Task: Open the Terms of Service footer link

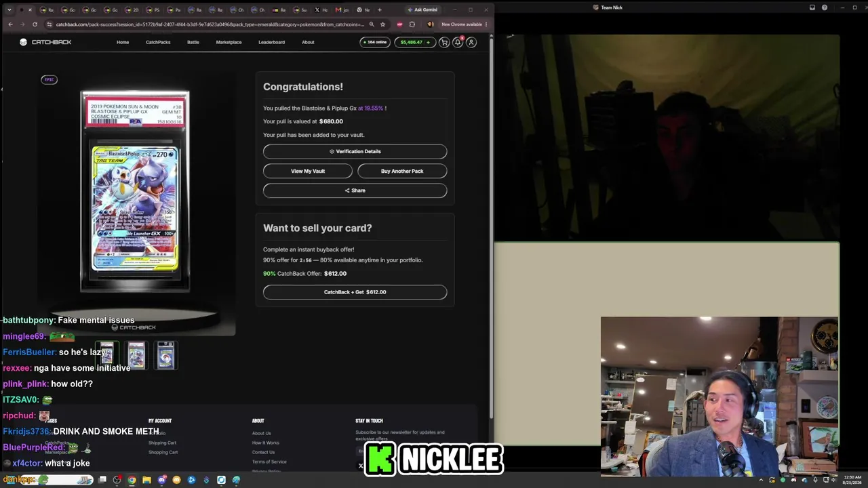Action: 269,462
